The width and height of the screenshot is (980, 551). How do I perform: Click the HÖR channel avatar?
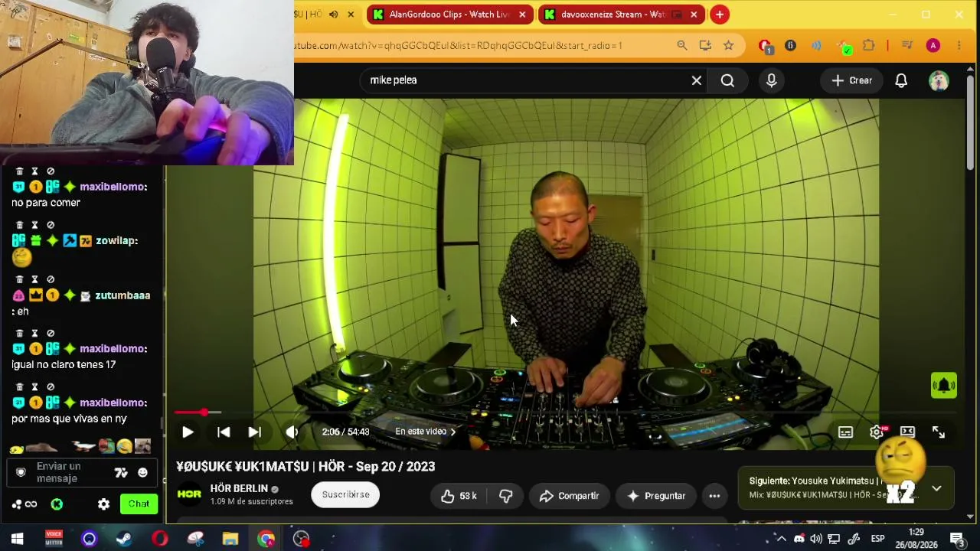coord(189,494)
